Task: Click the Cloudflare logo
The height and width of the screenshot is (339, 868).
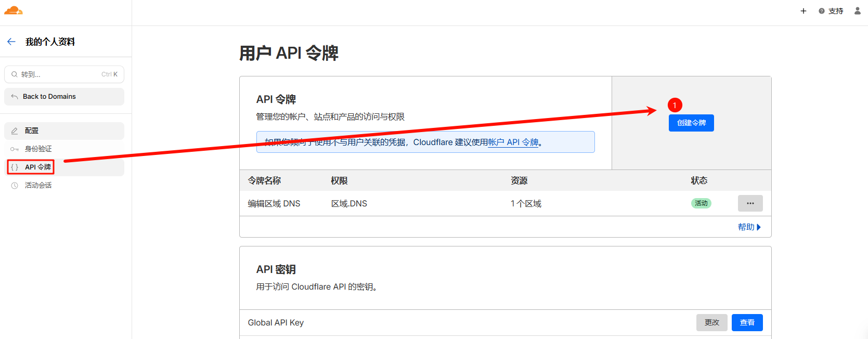Action: pos(14,10)
